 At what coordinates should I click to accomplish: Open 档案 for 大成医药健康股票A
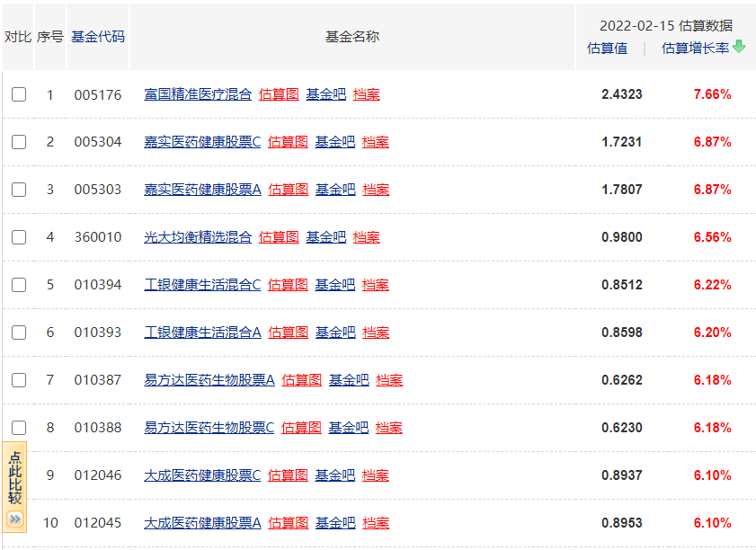pyautogui.click(x=376, y=523)
